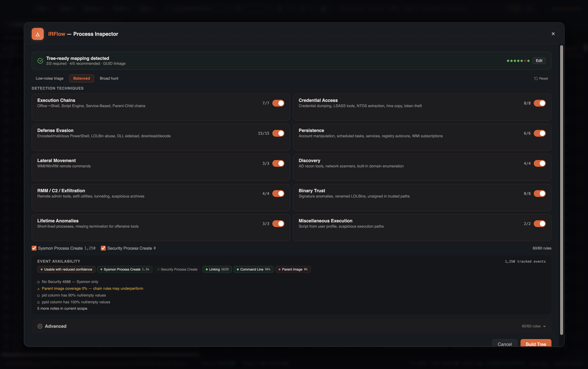This screenshot has height=369, width=588.
Task: Click the Linking GUID badge
Action: 217,269
